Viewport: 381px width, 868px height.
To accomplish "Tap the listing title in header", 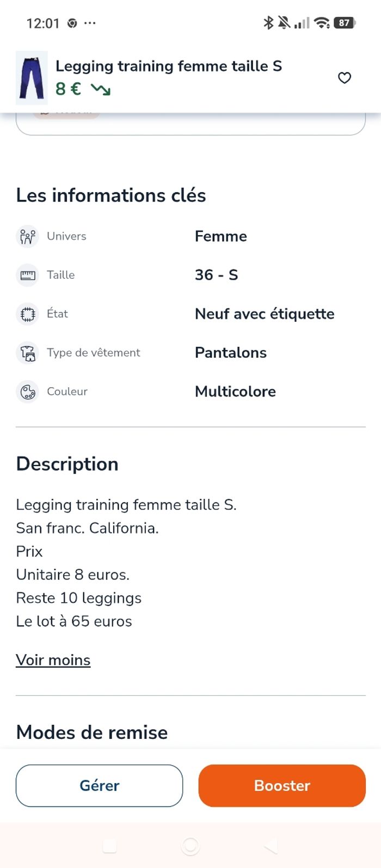I will pyautogui.click(x=169, y=66).
